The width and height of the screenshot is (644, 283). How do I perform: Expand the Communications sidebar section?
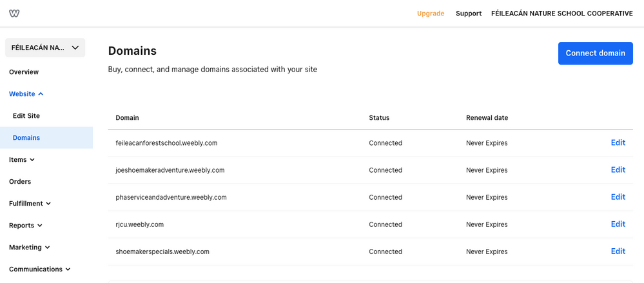click(39, 269)
